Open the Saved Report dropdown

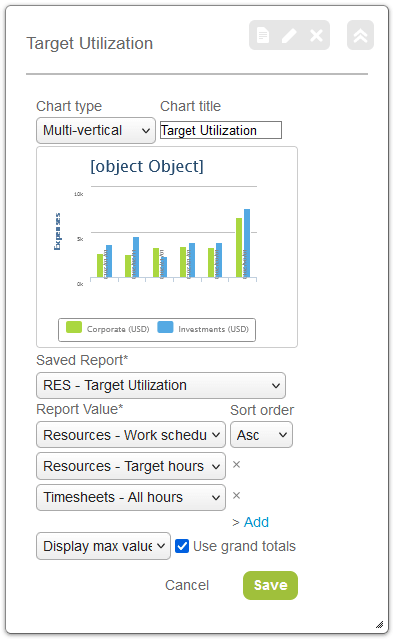coord(161,385)
